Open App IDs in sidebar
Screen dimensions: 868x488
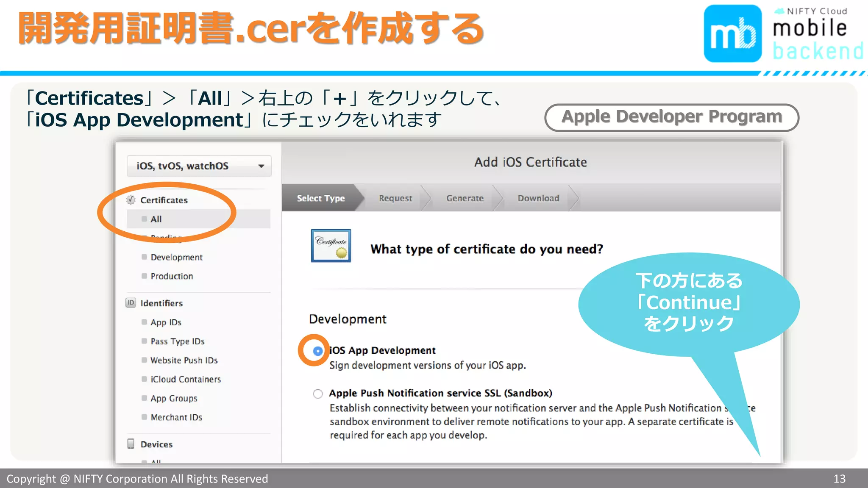tap(166, 322)
